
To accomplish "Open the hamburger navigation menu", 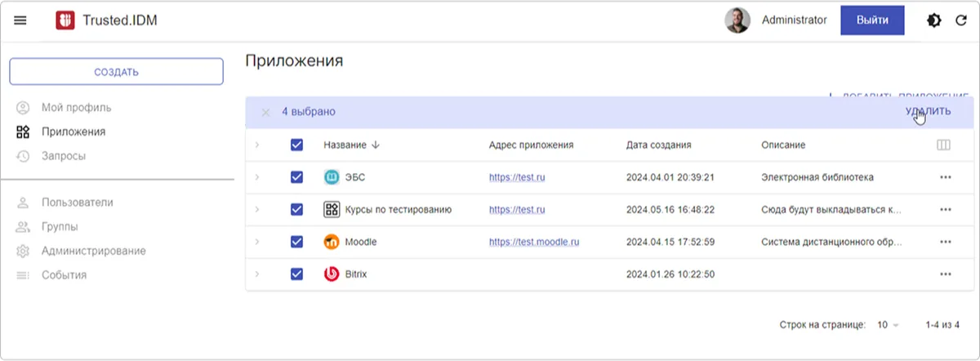I will tap(20, 20).
